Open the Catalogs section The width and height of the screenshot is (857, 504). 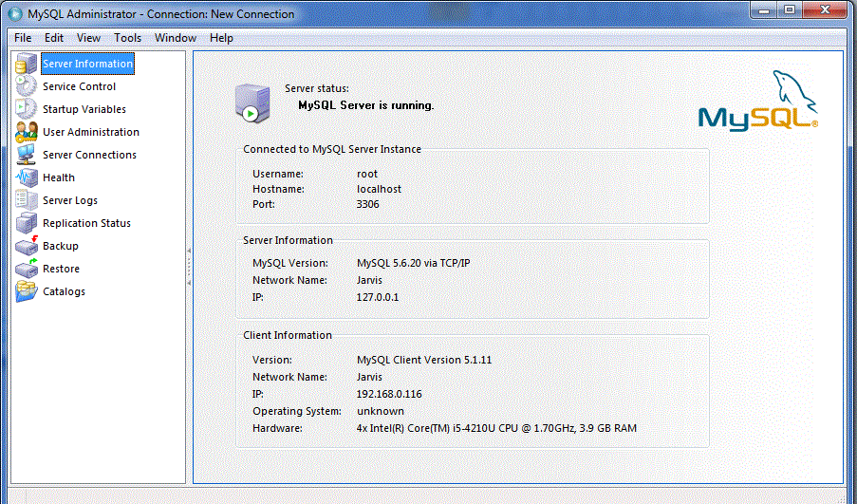[x=64, y=291]
